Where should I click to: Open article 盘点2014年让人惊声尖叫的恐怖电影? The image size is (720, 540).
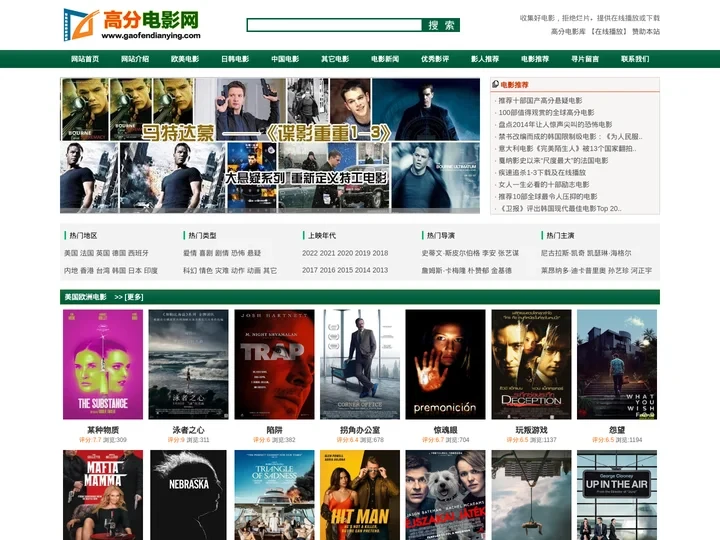coord(556,124)
